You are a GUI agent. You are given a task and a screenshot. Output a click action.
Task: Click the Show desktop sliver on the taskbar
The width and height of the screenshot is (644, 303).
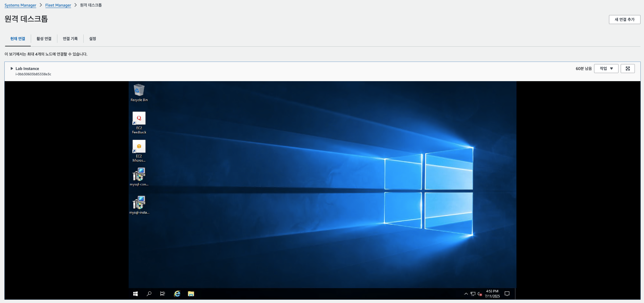pos(516,294)
